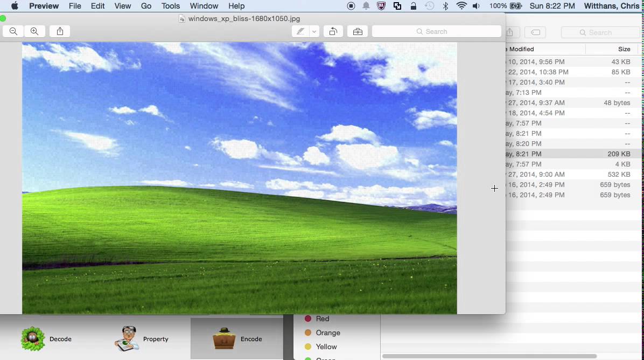Open the Preview application menu
This screenshot has height=360, width=644.
44,6
